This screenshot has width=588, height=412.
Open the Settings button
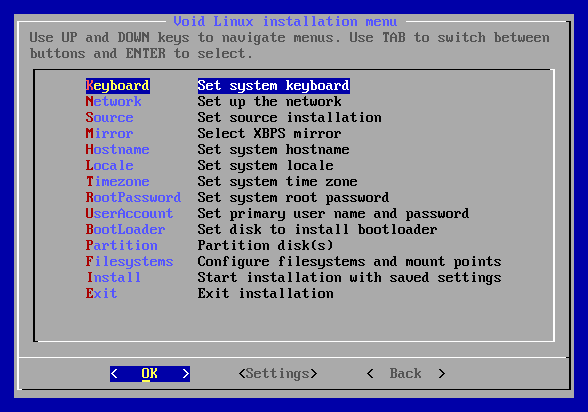(278, 374)
